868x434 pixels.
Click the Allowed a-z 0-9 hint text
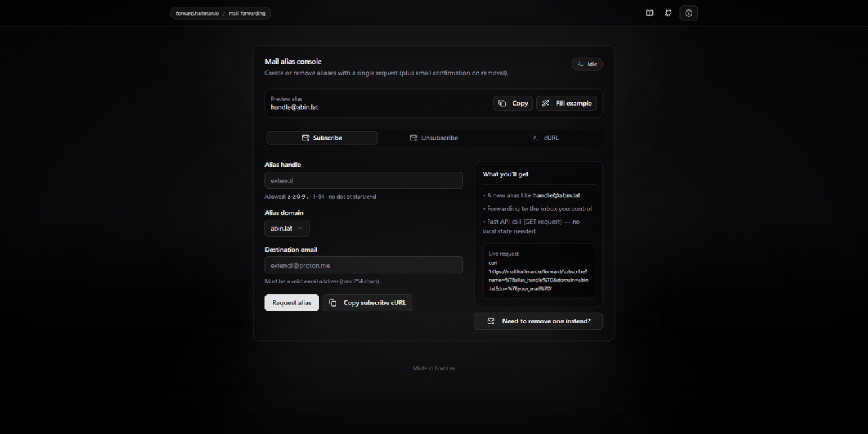(320, 197)
